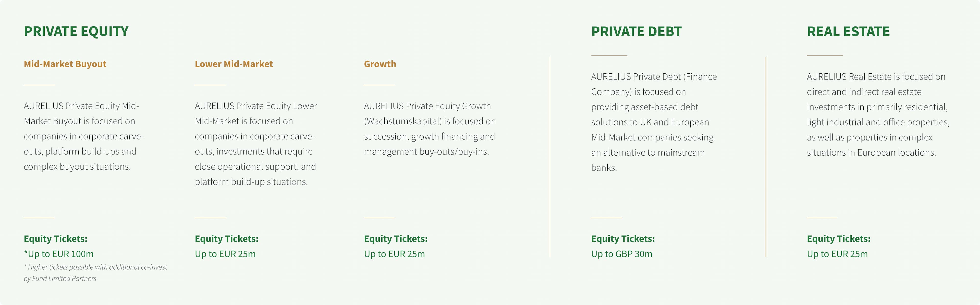Click the AURELIUS Real Estate description paragraph
This screenshot has height=305, width=980.
point(878,114)
